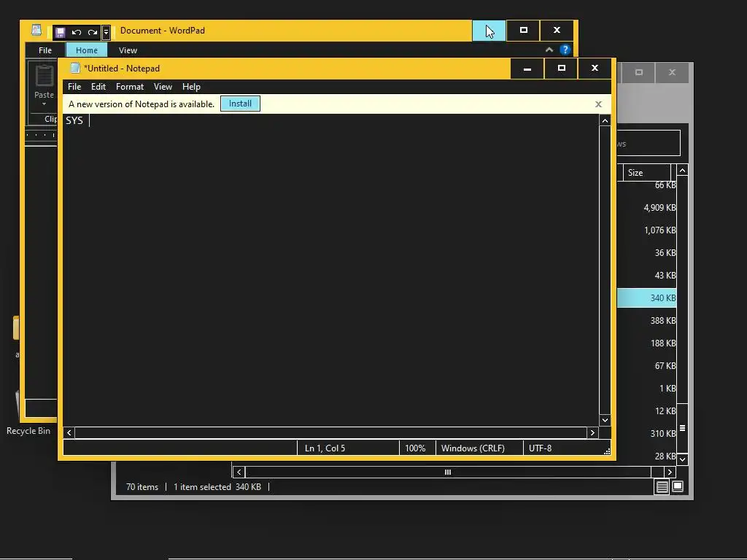This screenshot has width=747, height=560.
Task: Select the 1 KB file row in Explorer
Action: pyautogui.click(x=646, y=389)
